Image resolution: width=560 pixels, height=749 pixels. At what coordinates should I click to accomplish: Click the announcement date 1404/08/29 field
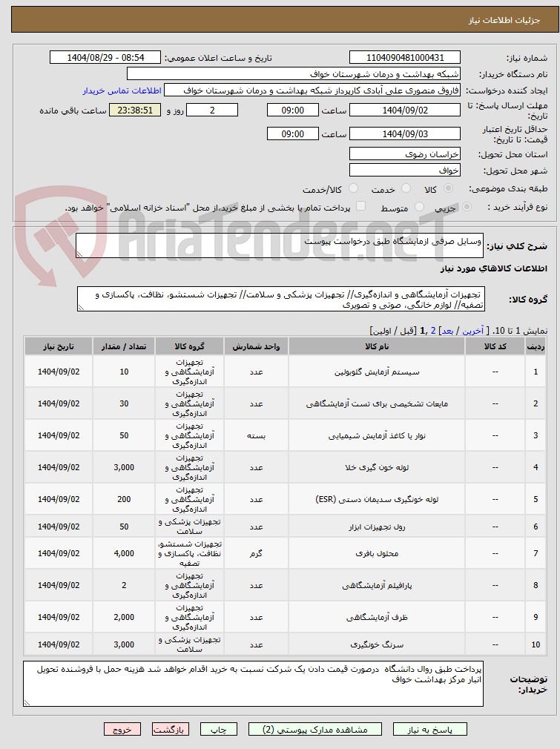[105, 57]
